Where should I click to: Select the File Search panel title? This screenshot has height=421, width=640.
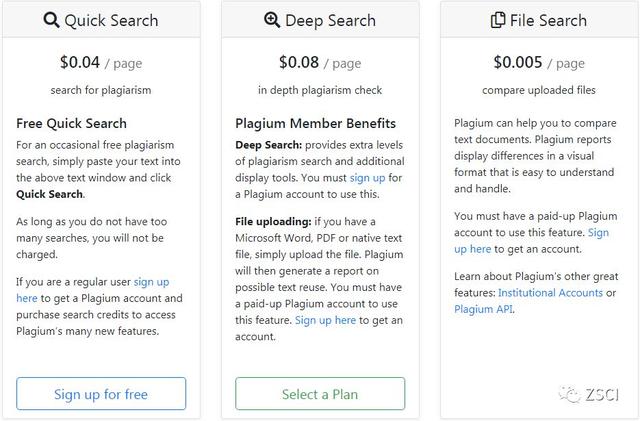[x=549, y=20]
